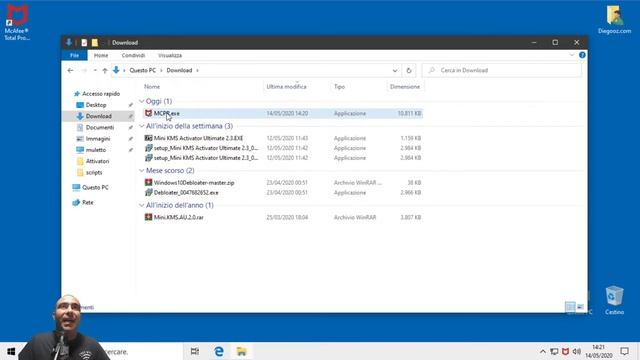The image size is (640, 360).
Task: Click Download in the breadcrumb path
Action: click(179, 70)
